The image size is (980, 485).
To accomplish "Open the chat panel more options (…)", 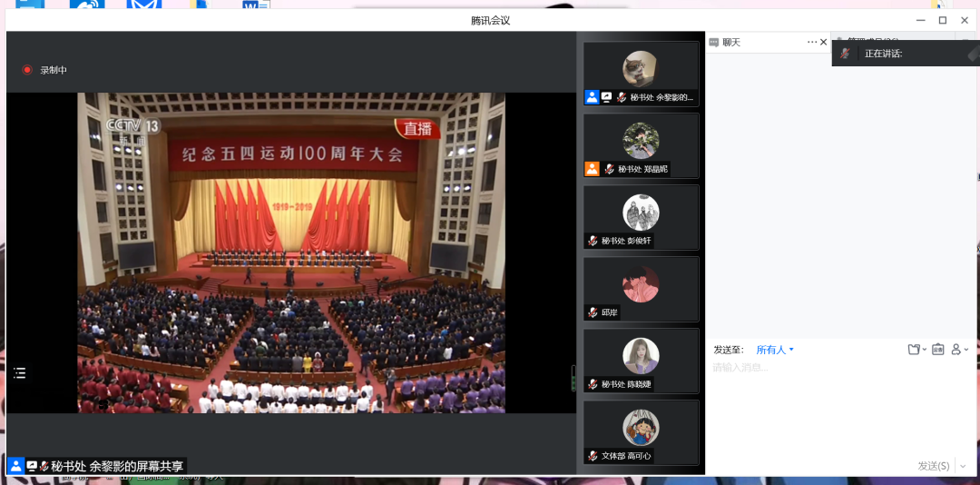I will click(812, 42).
